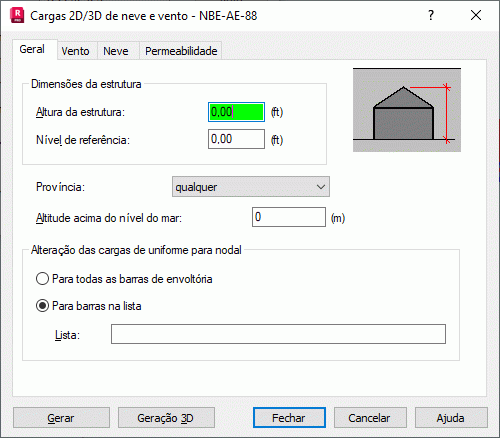Viewport: 500px width, 438px height.
Task: Click the green Altura da estrutura field
Action: (236, 112)
